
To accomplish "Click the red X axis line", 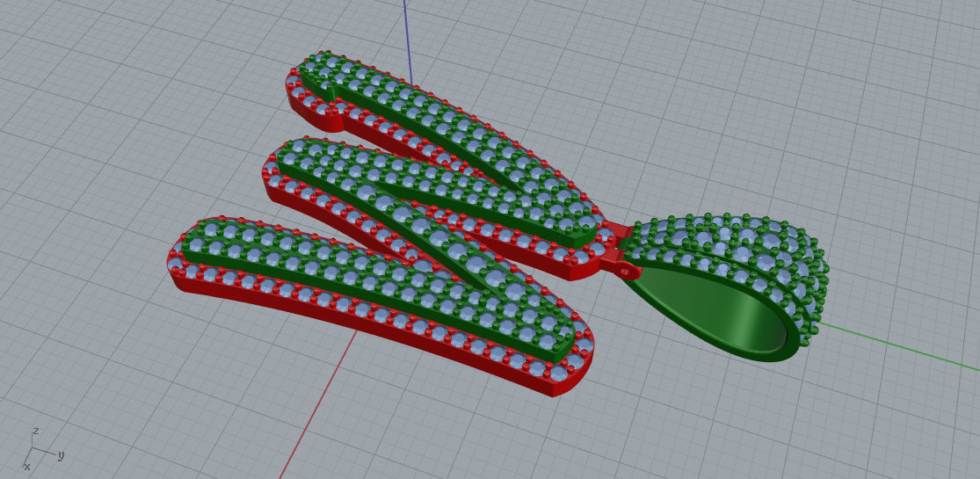I will point(316,403).
